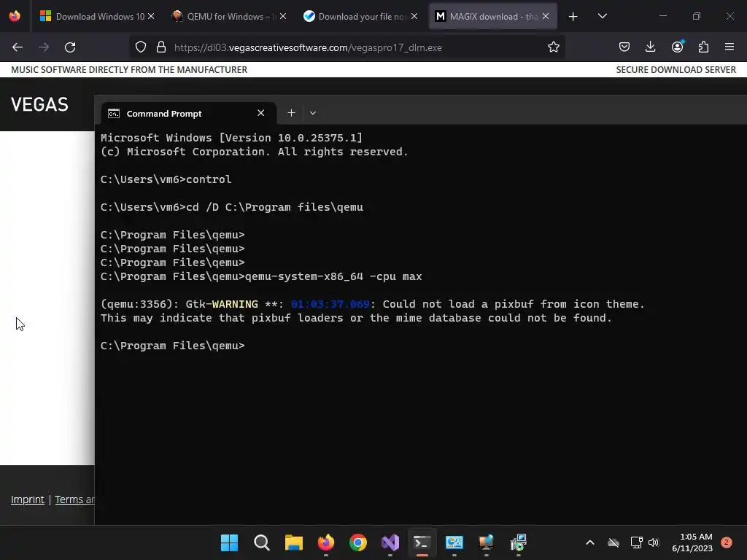747x560 pixels.
Task: Close the MAGIX download tab
Action: 546,16
